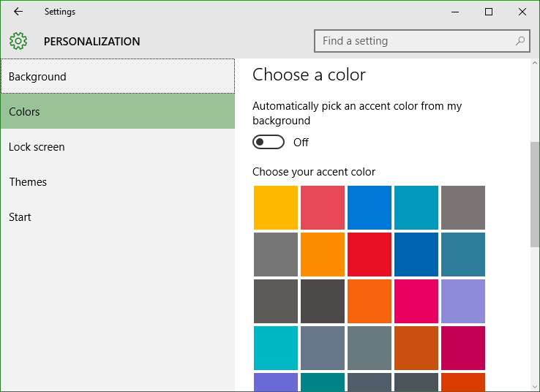
Task: Pick the golden yellow accent color
Action: tap(276, 208)
